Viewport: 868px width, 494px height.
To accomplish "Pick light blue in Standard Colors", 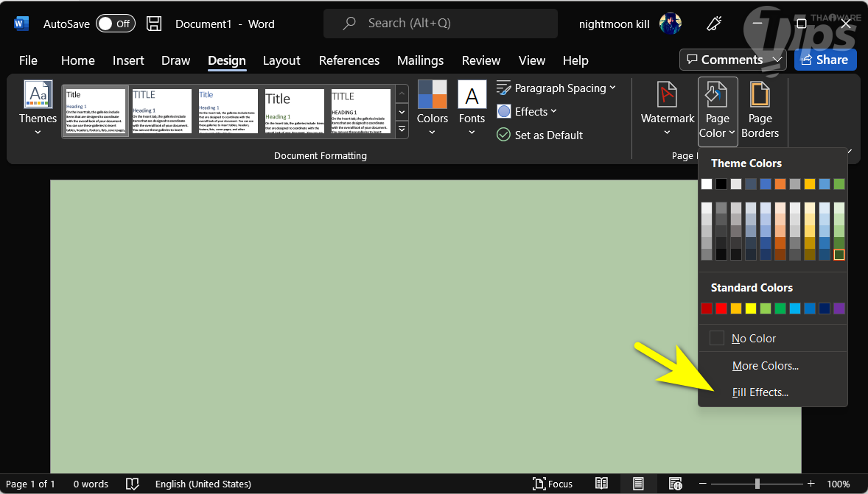I will click(795, 308).
